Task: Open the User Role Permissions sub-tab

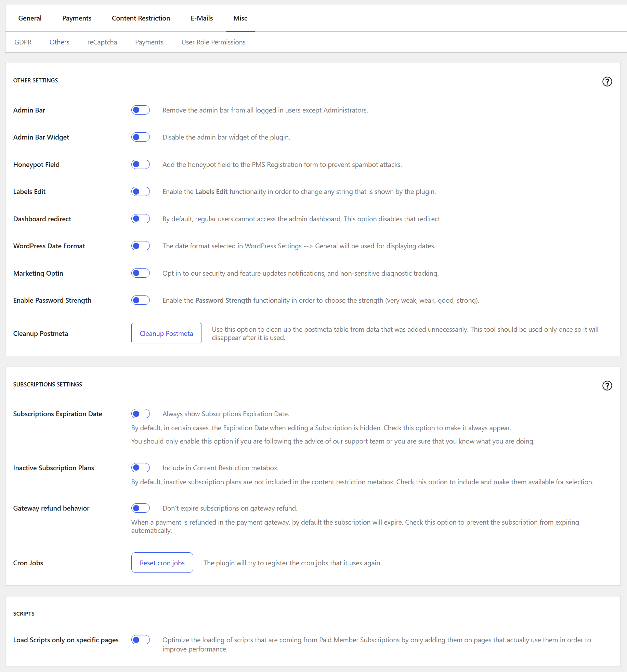Action: 213,42
